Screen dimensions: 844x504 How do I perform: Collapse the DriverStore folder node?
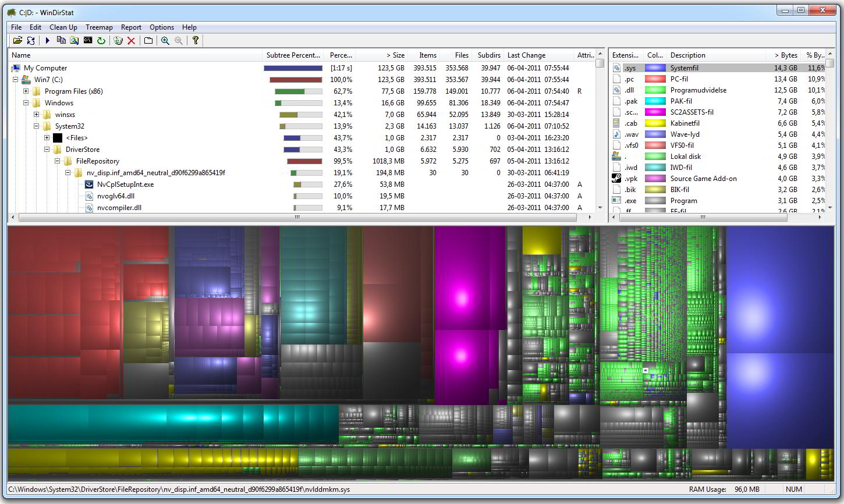coord(47,150)
